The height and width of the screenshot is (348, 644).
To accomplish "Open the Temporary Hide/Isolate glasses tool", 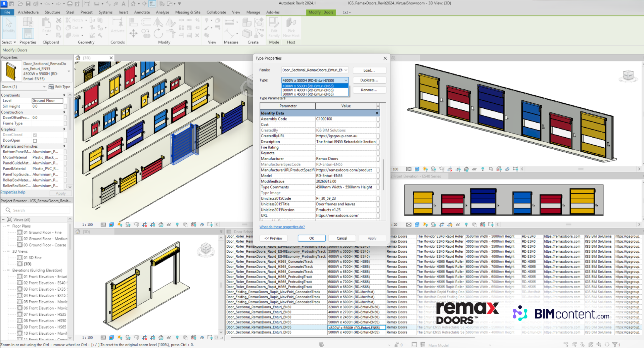I will (x=169, y=225).
